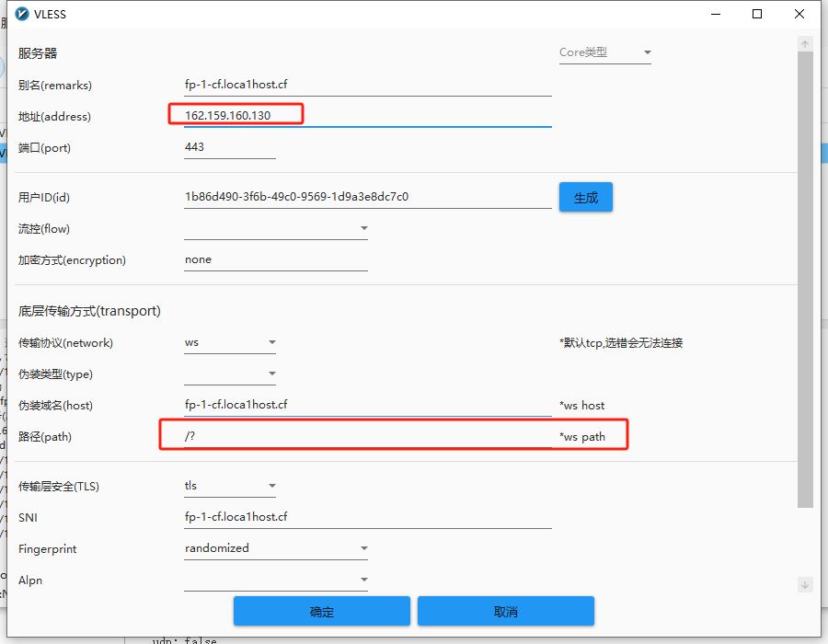Open the 传输协议(network) ws dropdown

(230, 343)
